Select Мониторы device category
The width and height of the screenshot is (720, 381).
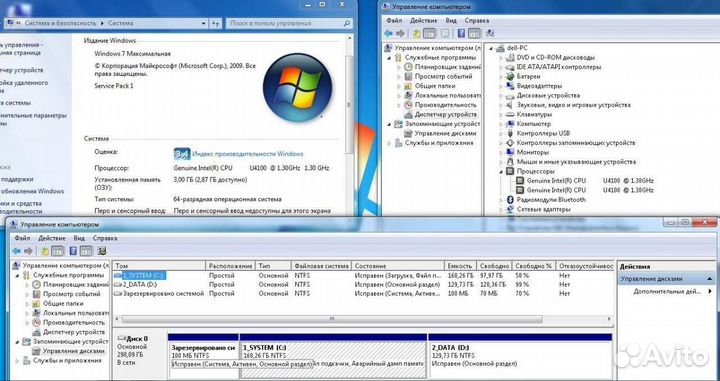532,152
